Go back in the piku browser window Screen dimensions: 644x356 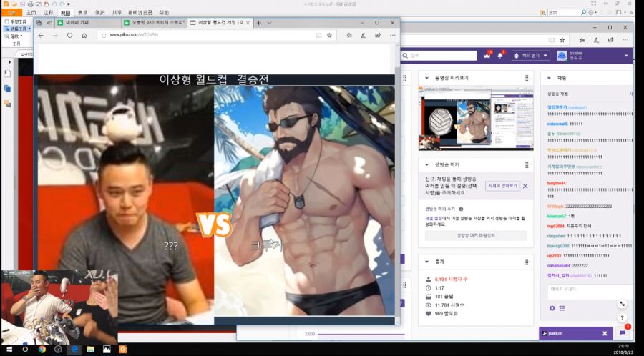click(x=41, y=36)
